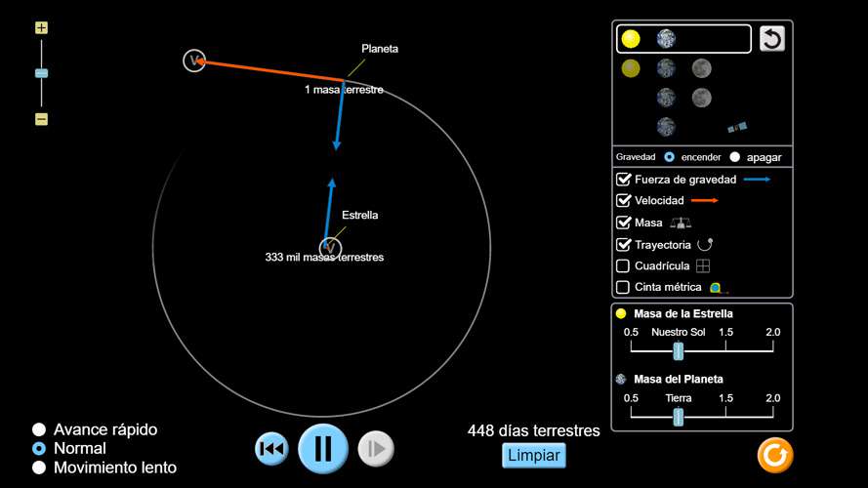868x488 pixels.
Task: Turn on the Cinta métrica checkbox
Action: pyautogui.click(x=623, y=287)
